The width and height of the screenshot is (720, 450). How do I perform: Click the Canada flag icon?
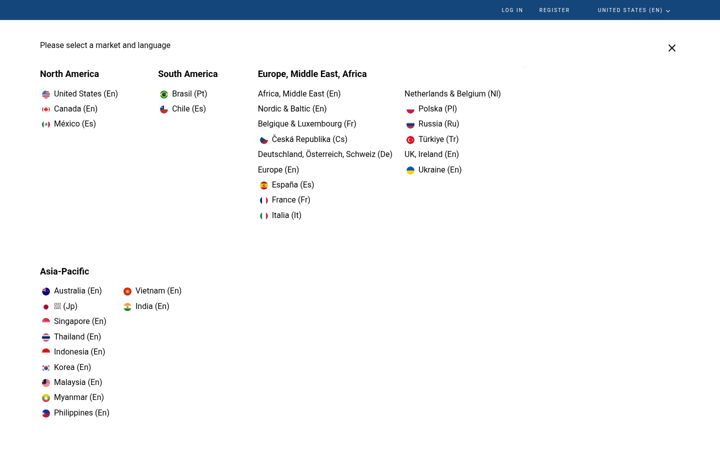(x=46, y=109)
